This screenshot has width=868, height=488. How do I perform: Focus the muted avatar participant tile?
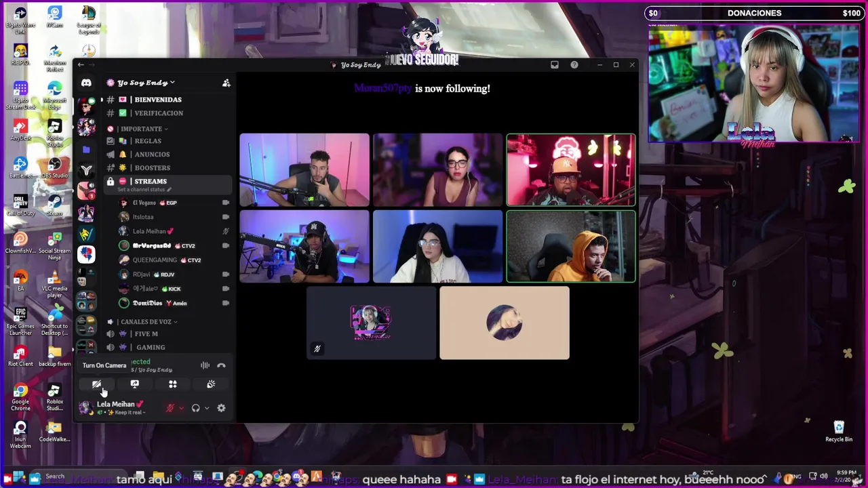[x=371, y=323]
